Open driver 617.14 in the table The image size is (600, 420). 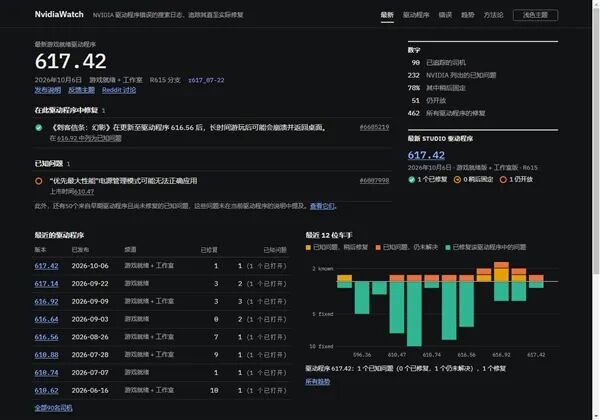point(46,283)
